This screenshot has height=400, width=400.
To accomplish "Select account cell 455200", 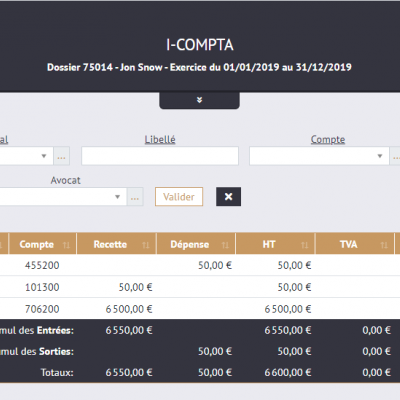I will coord(42,265).
